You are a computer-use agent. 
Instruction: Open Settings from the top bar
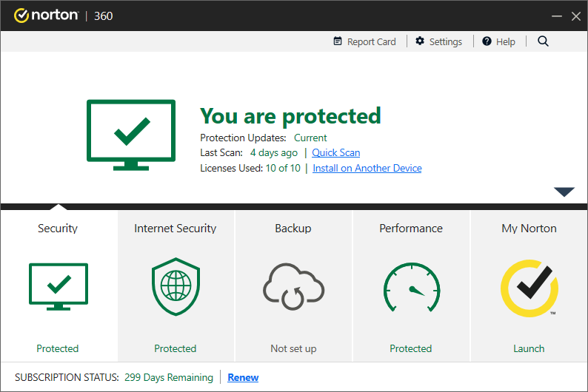pos(438,41)
